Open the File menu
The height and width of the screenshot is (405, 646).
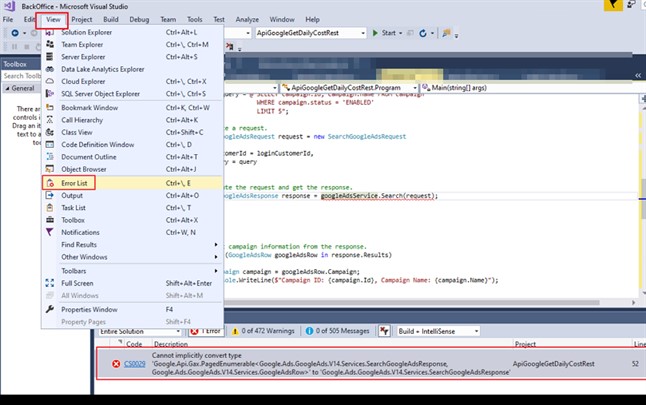tap(8, 19)
